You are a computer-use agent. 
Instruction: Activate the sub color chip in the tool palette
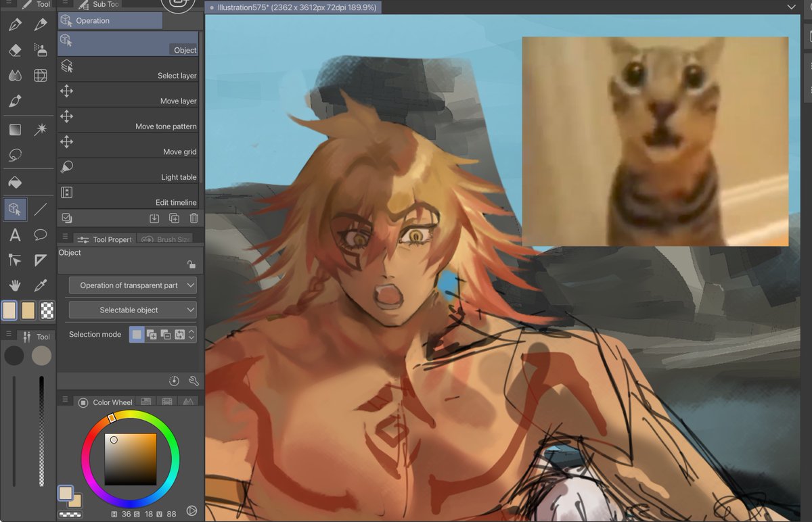click(28, 310)
